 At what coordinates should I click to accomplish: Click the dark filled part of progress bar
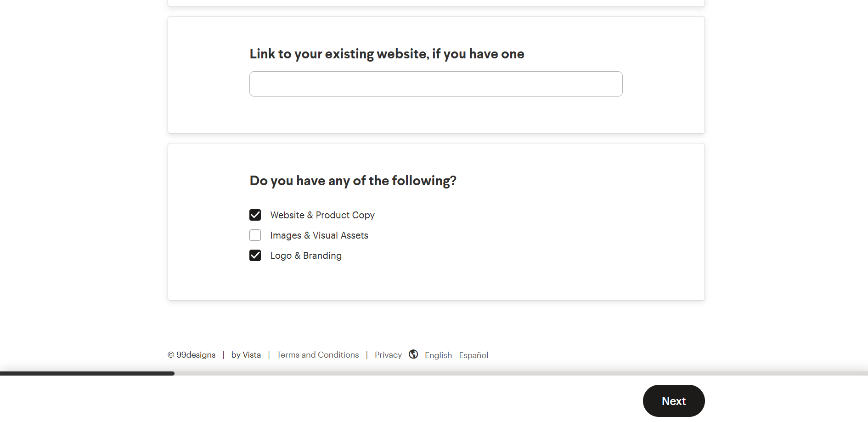(87, 374)
